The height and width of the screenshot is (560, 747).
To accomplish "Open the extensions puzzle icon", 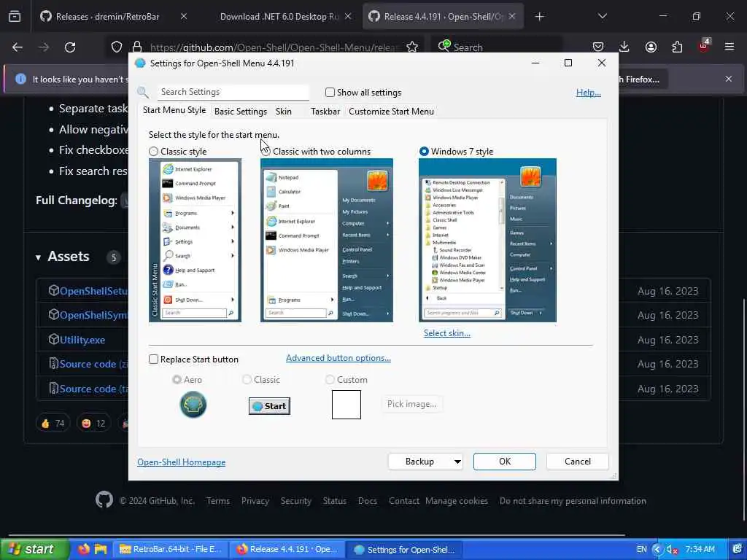I will [x=677, y=47].
